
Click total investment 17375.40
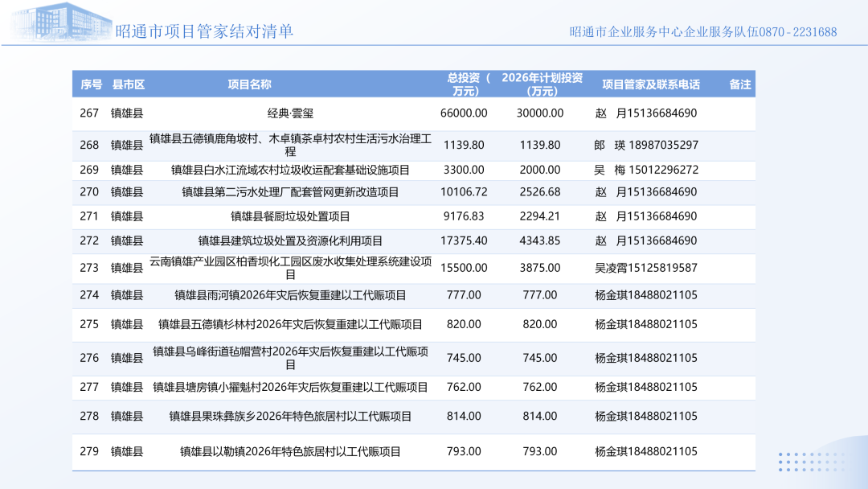464,241
